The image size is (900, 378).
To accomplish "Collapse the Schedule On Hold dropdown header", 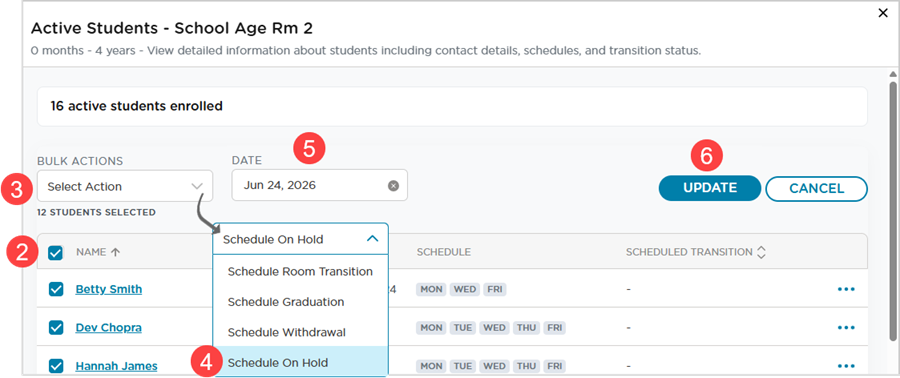I will [x=300, y=239].
